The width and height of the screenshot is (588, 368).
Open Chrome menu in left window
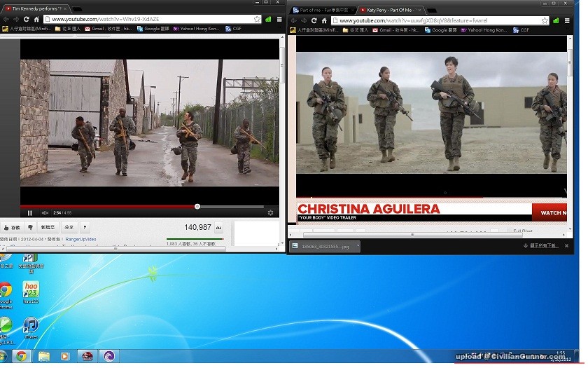pyautogui.click(x=279, y=19)
